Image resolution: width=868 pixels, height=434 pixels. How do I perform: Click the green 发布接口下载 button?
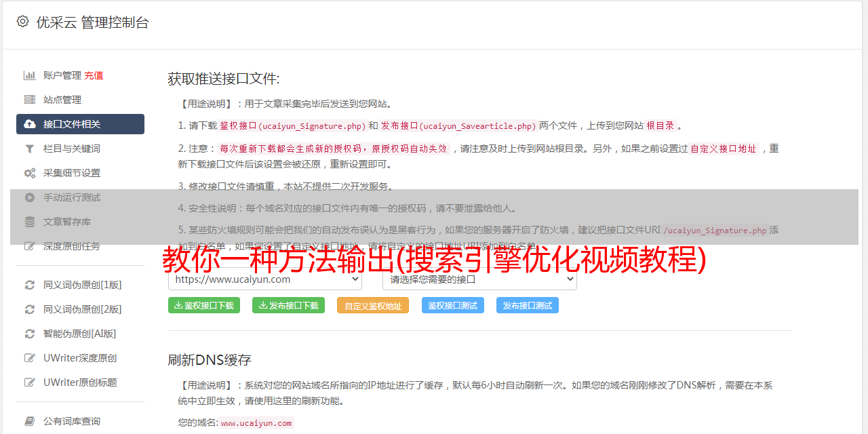[288, 305]
